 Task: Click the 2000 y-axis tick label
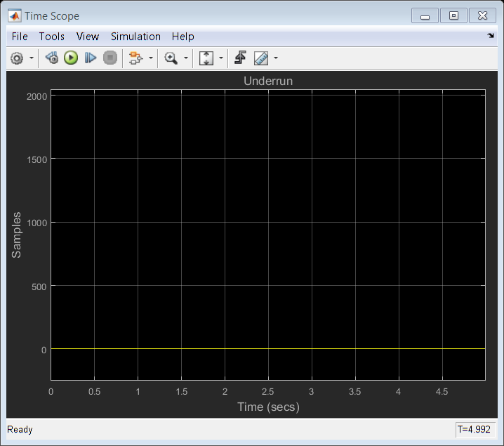37,96
